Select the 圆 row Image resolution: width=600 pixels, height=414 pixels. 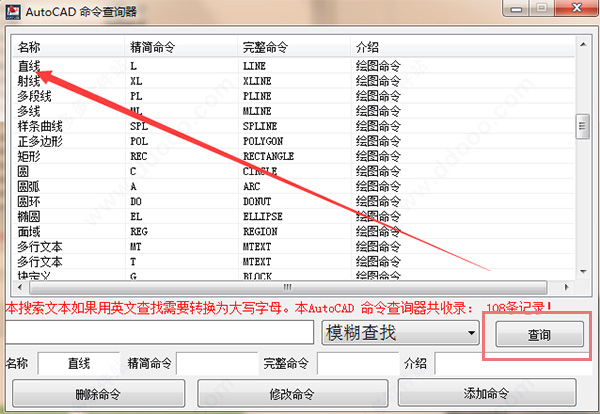click(293, 171)
